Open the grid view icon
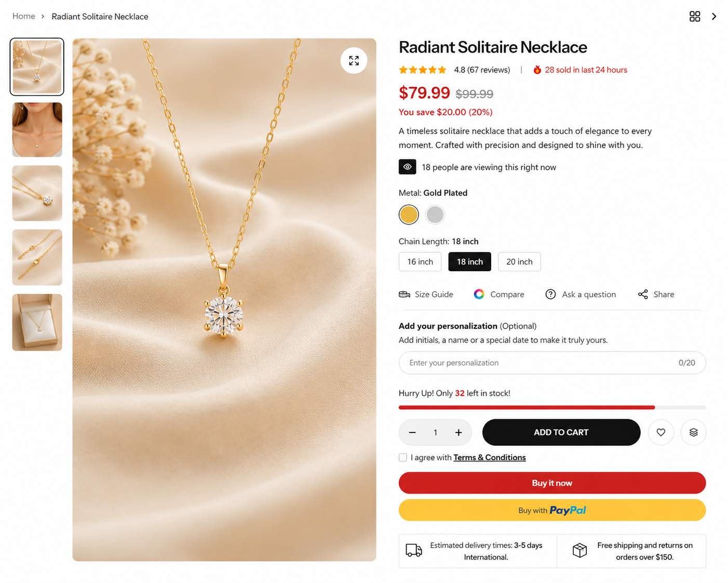The width and height of the screenshot is (728, 583). click(x=695, y=17)
